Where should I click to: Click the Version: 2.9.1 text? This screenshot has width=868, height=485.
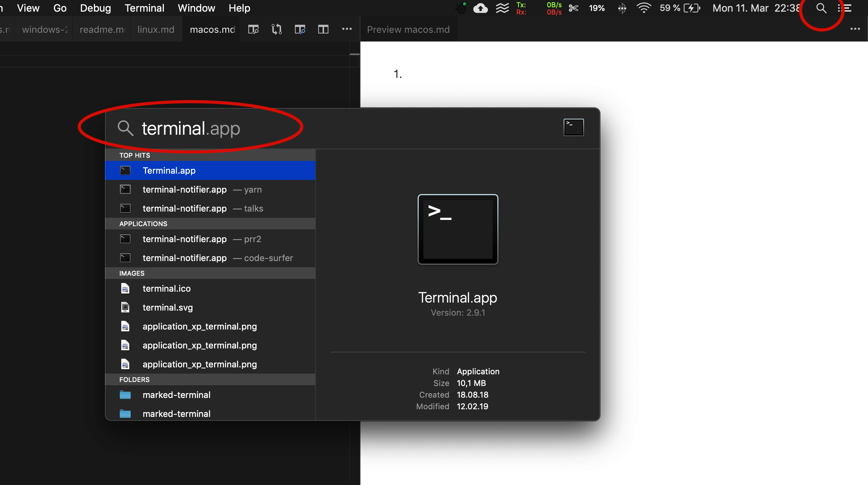pos(458,313)
